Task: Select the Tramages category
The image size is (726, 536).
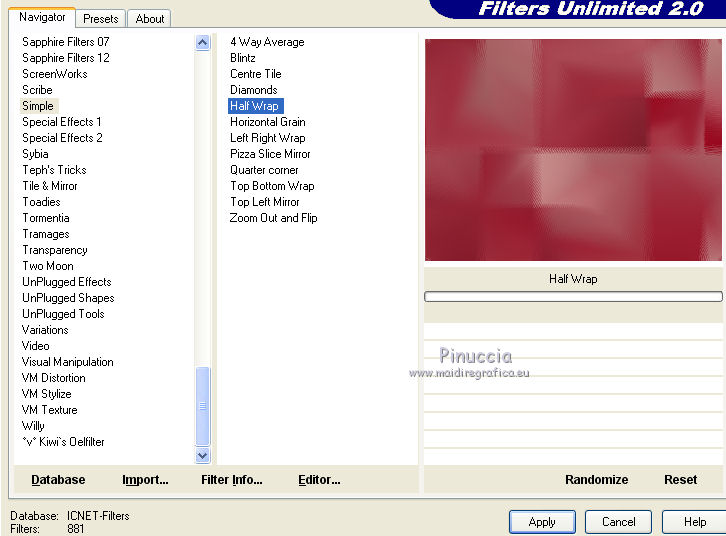Action: tap(46, 234)
